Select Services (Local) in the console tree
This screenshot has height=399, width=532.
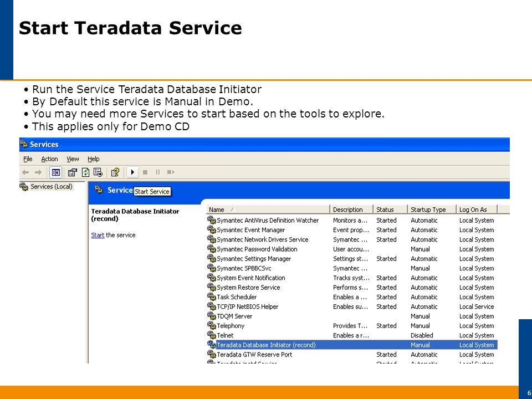click(x=51, y=187)
